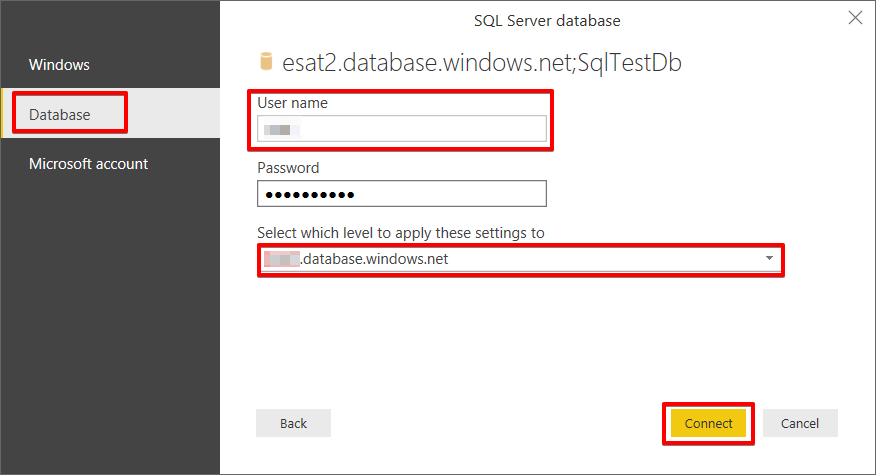Click the Cancel button

800,424
